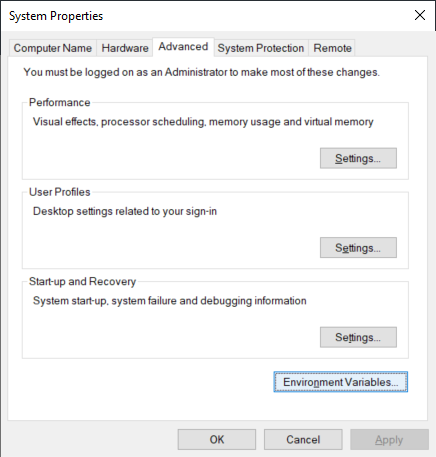Click the desktop settings sign-in description
Screen dimensions: 436x457
pos(125,211)
